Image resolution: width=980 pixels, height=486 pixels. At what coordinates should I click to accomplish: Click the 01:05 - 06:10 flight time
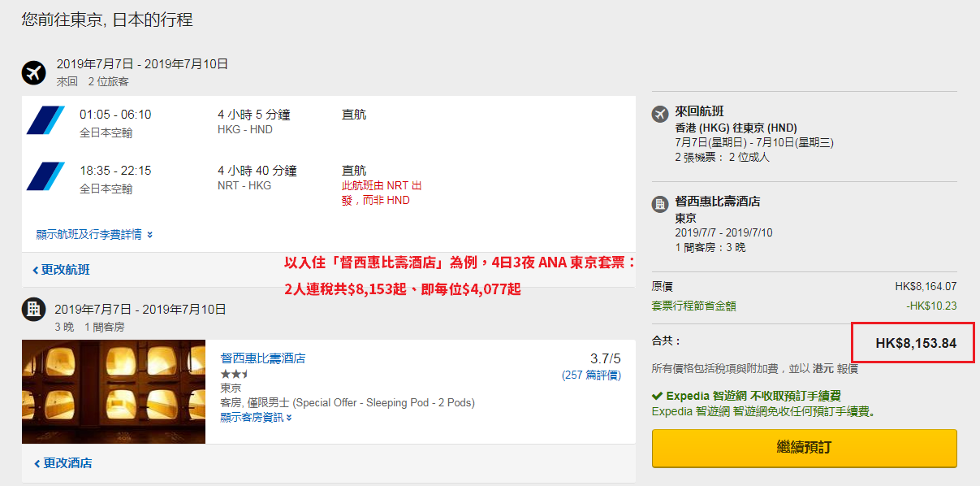click(x=115, y=115)
